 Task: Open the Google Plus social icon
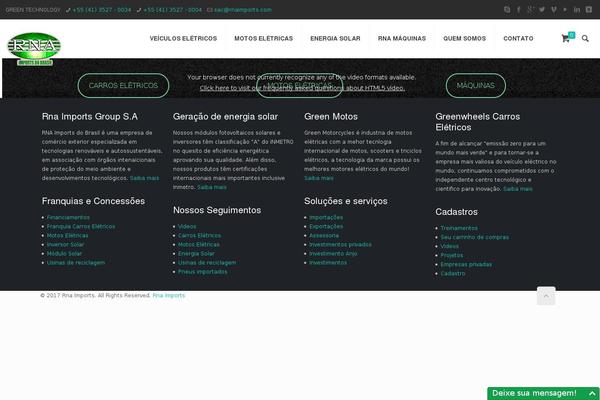[x=530, y=10]
